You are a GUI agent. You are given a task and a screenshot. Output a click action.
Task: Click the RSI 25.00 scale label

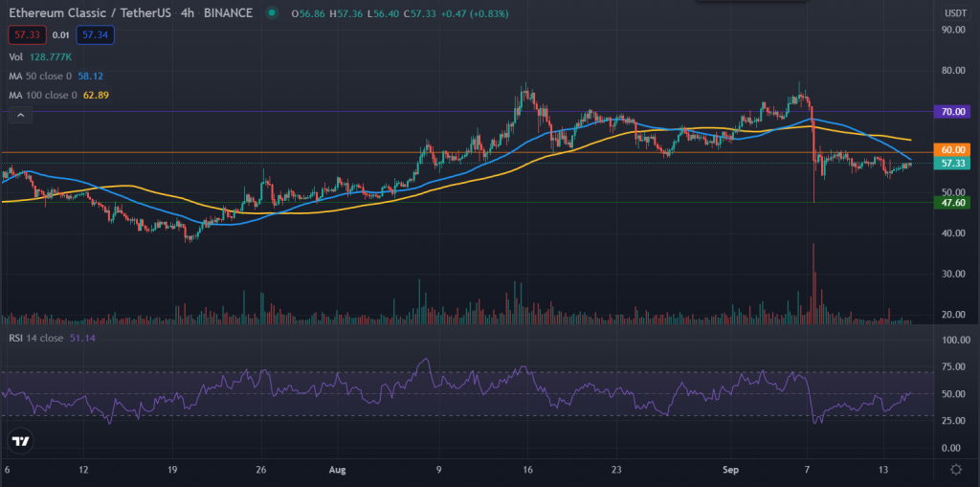tap(956, 421)
